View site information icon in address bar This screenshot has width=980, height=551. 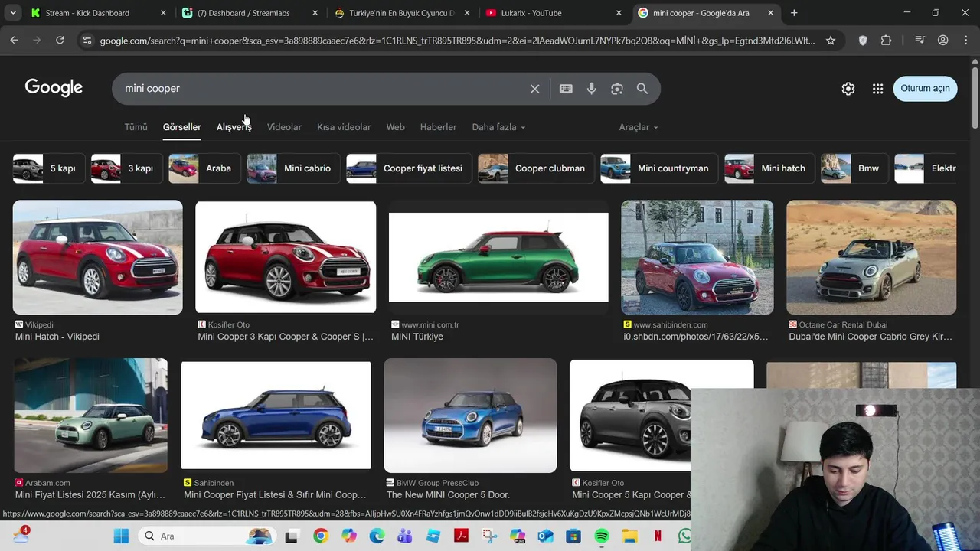tap(87, 41)
